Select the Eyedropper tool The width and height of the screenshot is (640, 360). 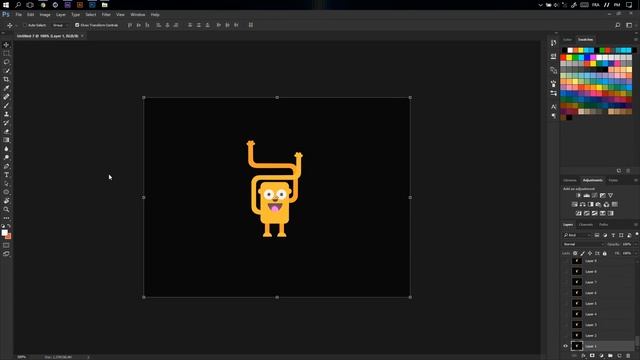tap(6, 88)
